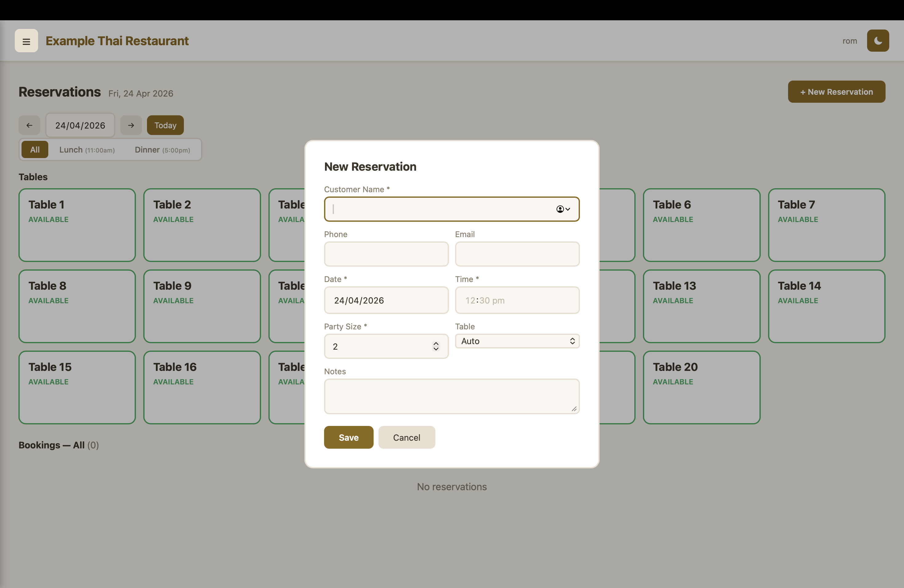Image resolution: width=904 pixels, height=588 pixels.
Task: Select the Table 2 card
Action: coord(202,225)
